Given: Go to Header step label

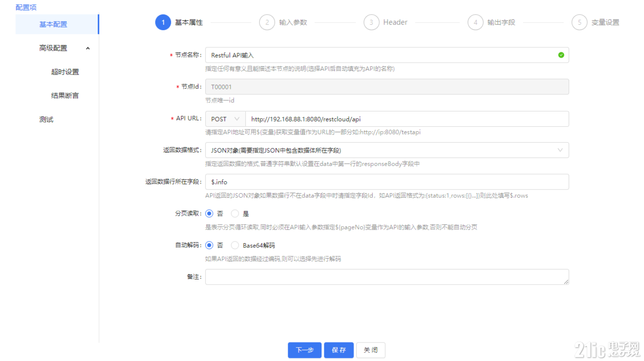Looking at the screenshot, I should click(x=396, y=22).
